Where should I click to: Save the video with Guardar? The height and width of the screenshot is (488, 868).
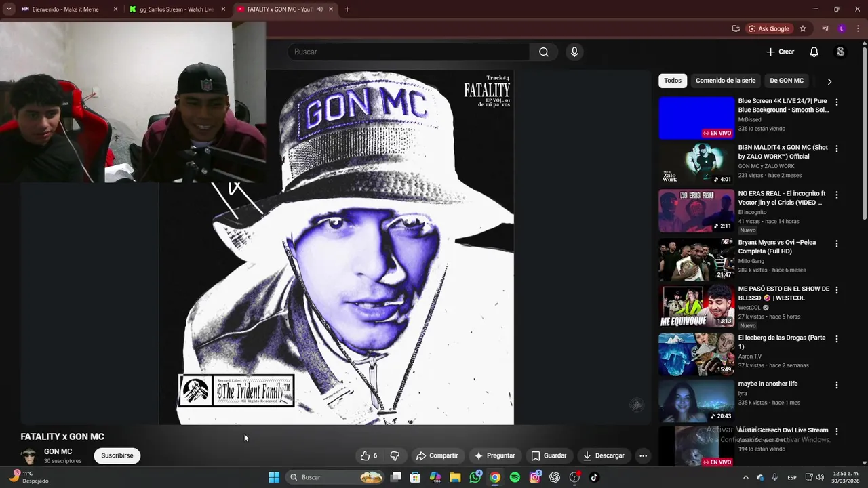coord(549,455)
